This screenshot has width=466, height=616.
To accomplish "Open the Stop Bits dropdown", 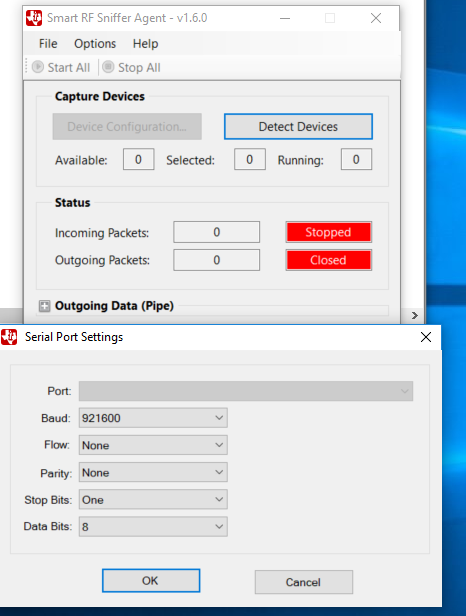I will [x=153, y=499].
